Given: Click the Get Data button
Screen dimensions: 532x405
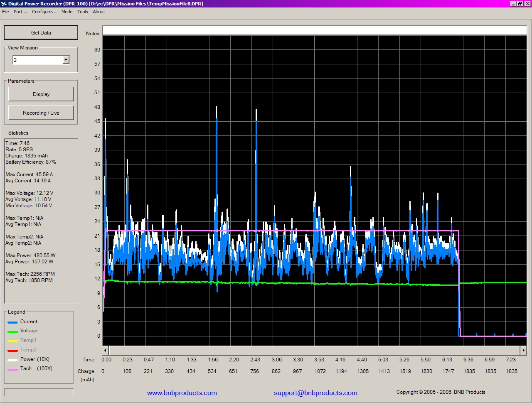Looking at the screenshot, I should coord(41,33).
